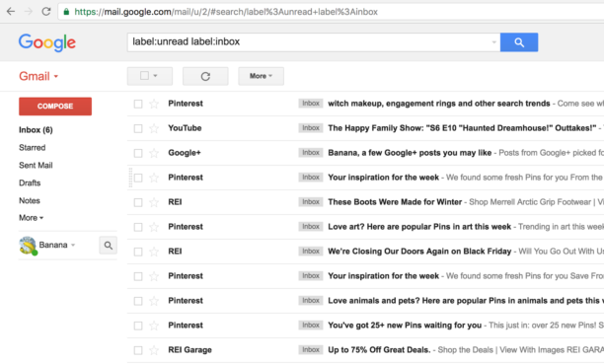Click the YouTube sender name
The image size is (604, 364).
click(x=185, y=128)
